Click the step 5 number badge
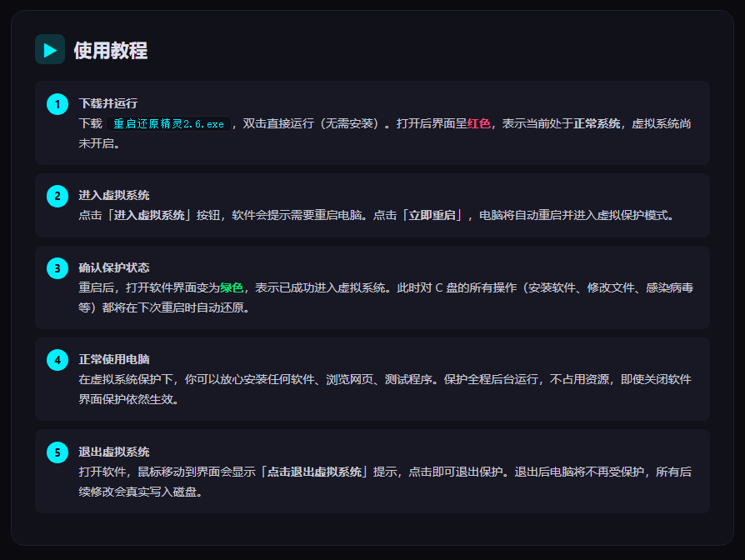This screenshot has width=745, height=560. click(x=57, y=452)
